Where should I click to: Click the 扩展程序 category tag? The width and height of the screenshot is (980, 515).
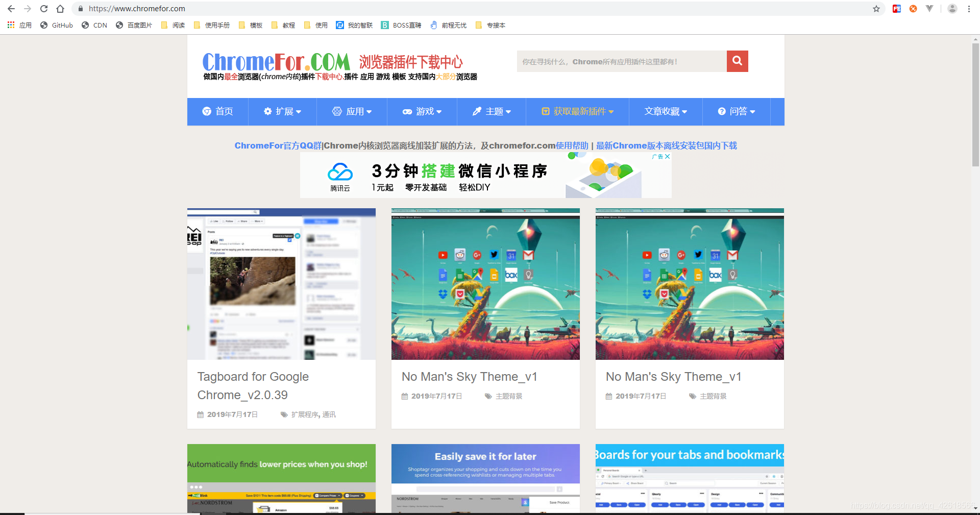pos(305,414)
